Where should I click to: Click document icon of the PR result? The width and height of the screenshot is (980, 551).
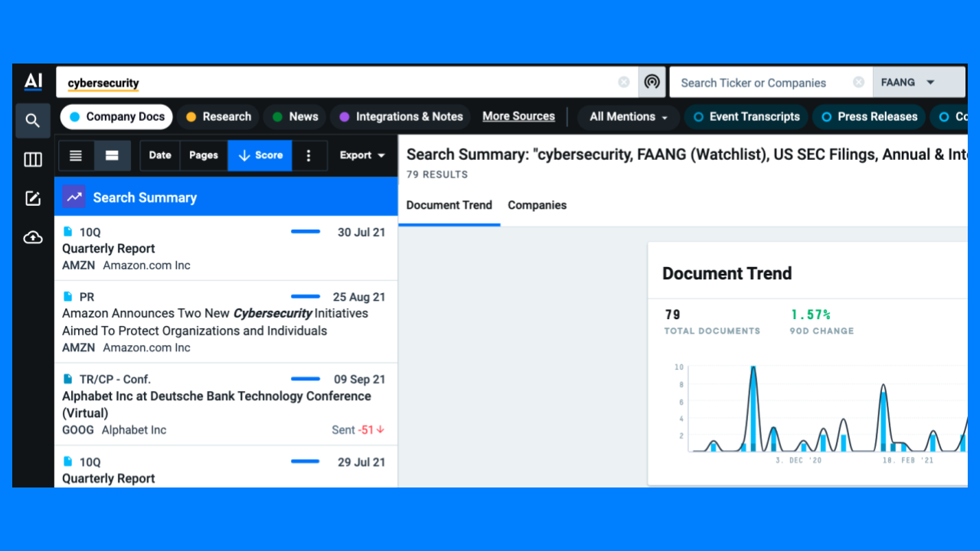[68, 296]
